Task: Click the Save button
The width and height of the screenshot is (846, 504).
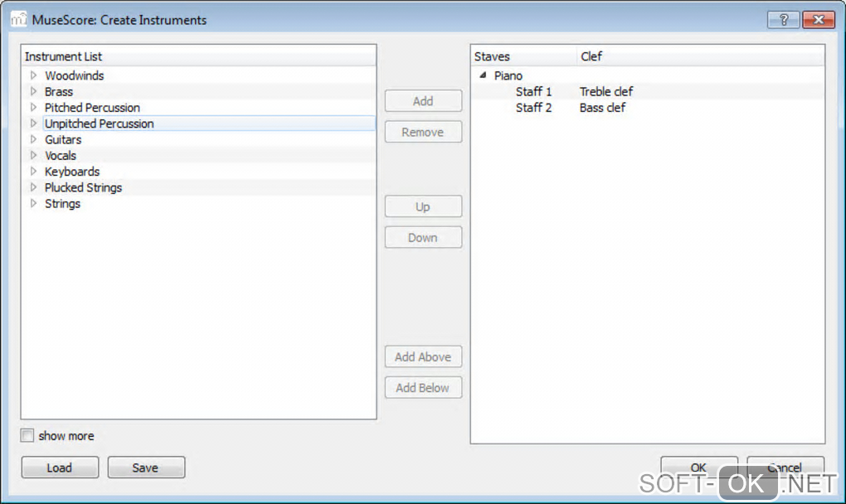Action: click(146, 468)
